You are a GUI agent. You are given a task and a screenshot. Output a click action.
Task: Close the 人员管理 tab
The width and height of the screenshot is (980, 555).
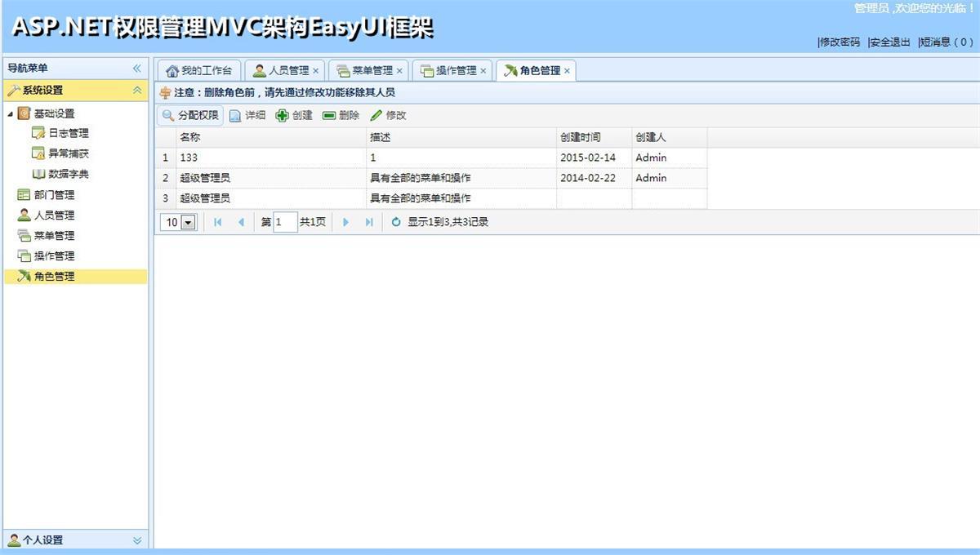[x=316, y=71]
